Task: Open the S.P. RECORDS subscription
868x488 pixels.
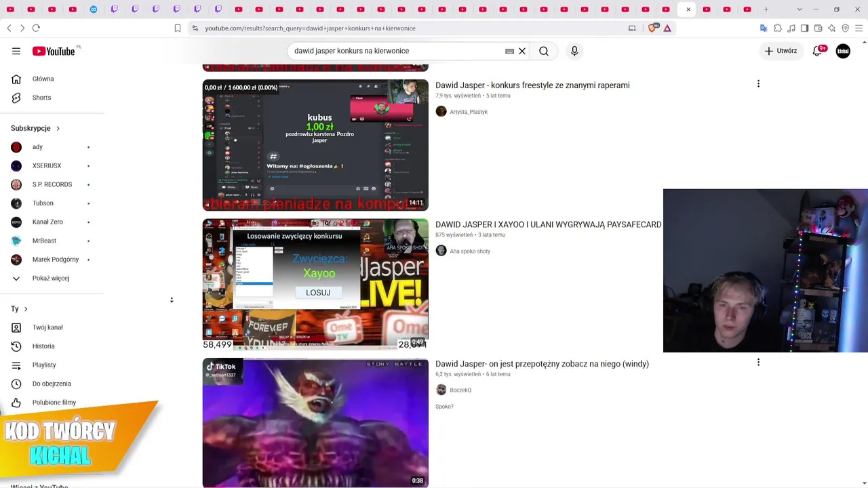Action: pos(52,184)
